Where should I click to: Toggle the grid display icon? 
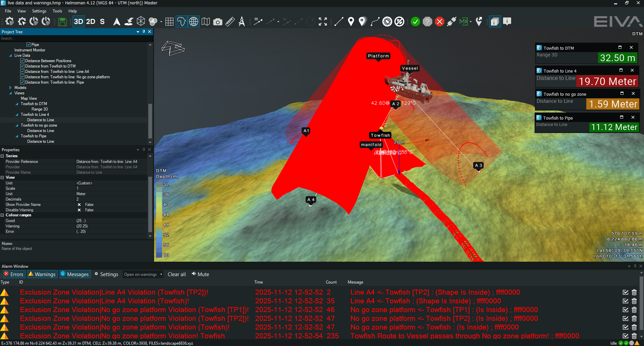169,22
